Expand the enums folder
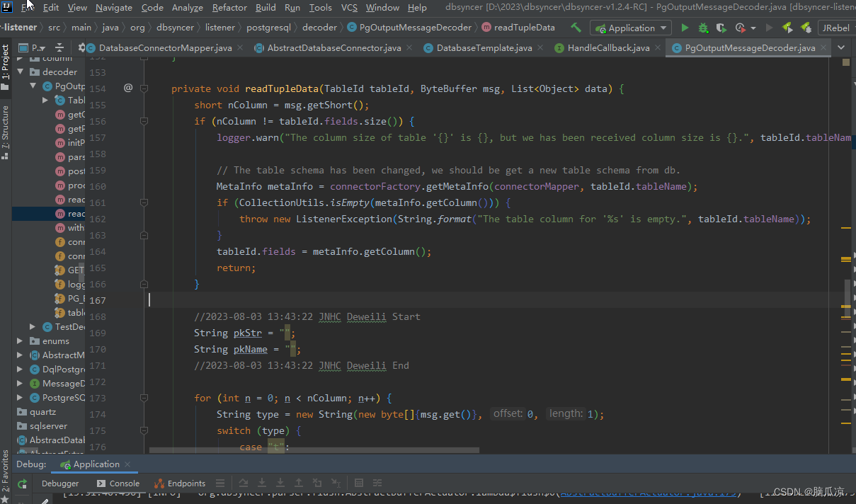856x504 pixels. coord(21,340)
